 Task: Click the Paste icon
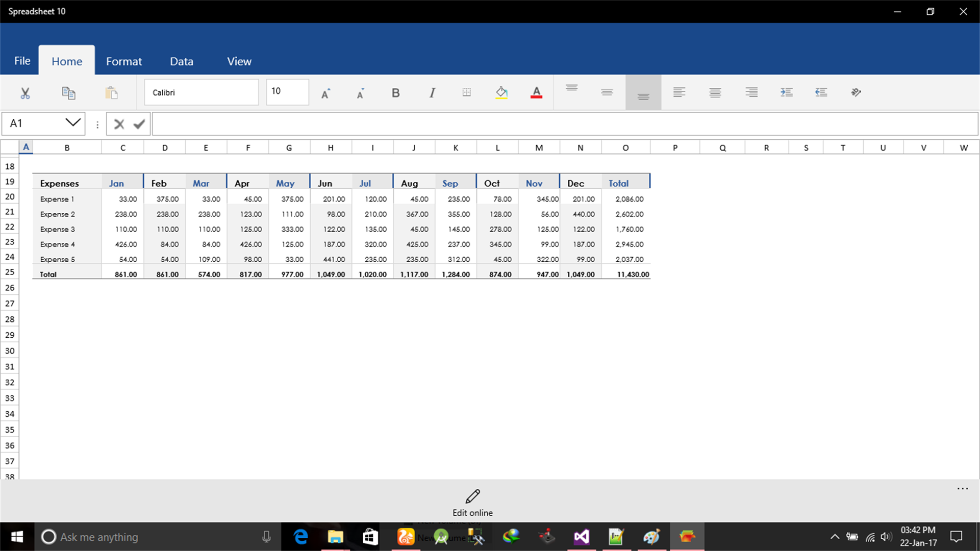coord(112,92)
